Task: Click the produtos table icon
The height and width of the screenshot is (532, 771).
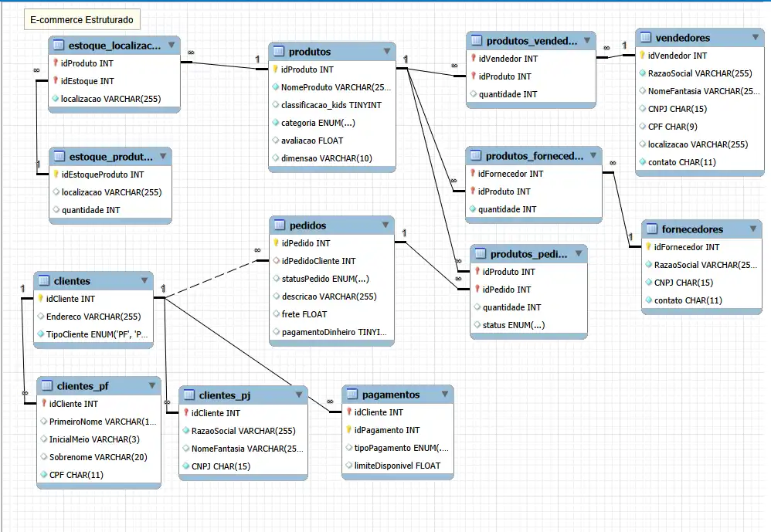Action: [279, 52]
